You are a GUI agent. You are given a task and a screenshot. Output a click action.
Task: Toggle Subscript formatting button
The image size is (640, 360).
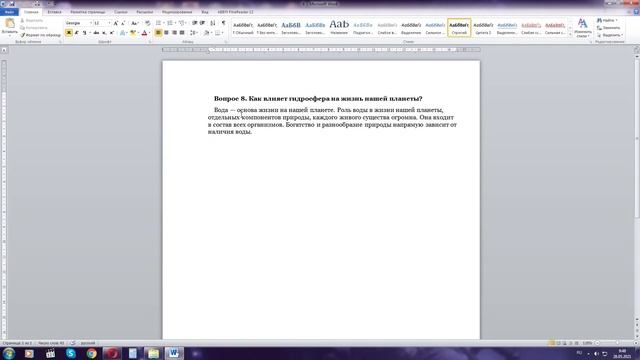pos(104,33)
